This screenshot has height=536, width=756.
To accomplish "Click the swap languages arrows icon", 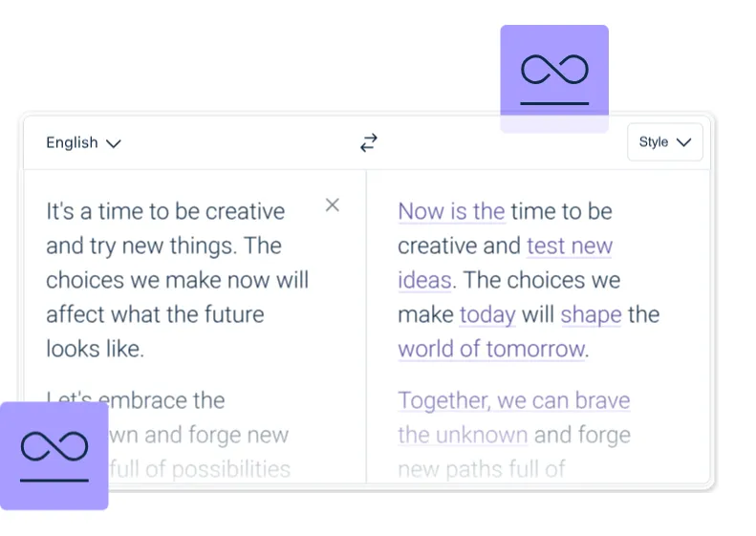I will pos(369,142).
